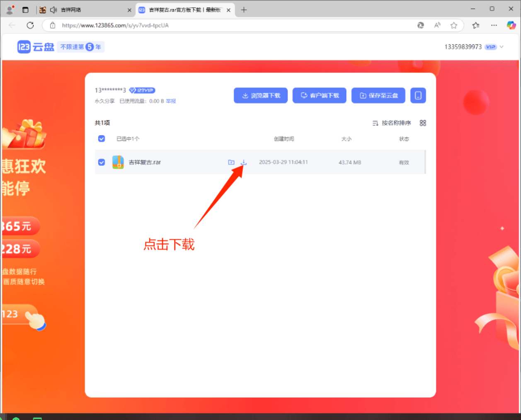Uncheck the 吉祥复古.rar checkbox
Image resolution: width=521 pixels, height=420 pixels.
click(x=102, y=162)
